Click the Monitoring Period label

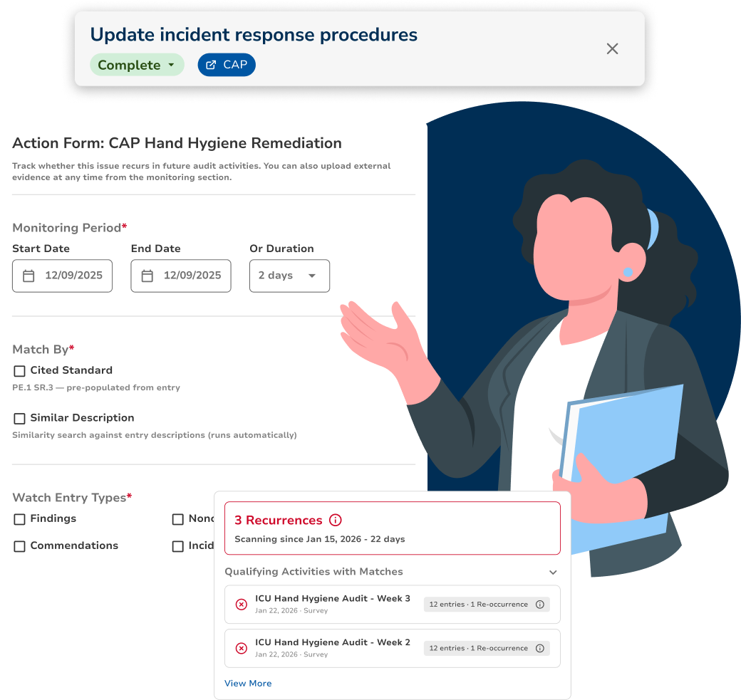tap(70, 228)
